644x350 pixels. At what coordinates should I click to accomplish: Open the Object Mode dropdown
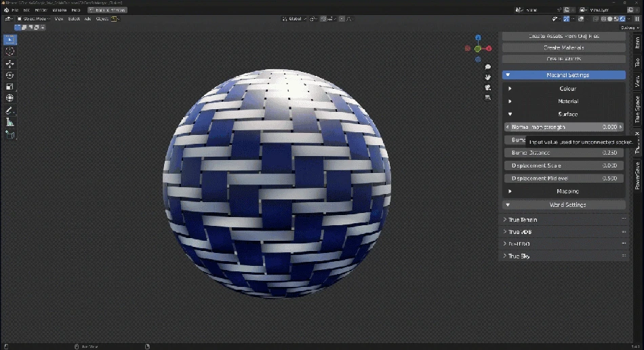click(33, 19)
